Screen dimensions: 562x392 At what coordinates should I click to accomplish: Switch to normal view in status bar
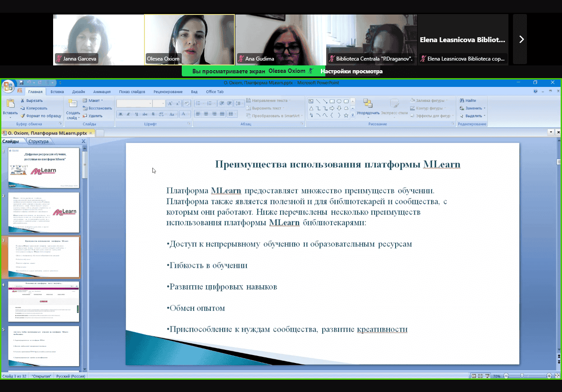click(474, 376)
